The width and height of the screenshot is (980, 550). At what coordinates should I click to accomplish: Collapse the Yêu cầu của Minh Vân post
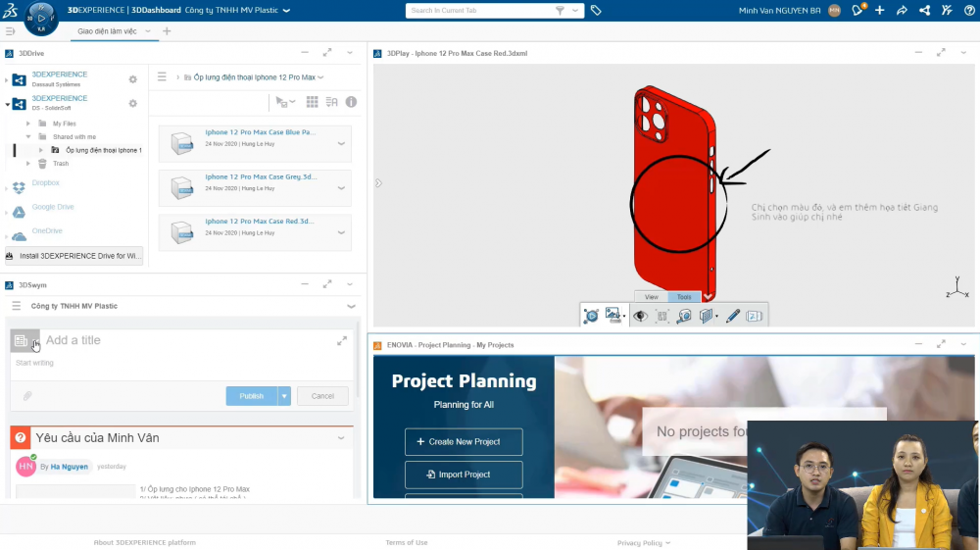tap(341, 438)
